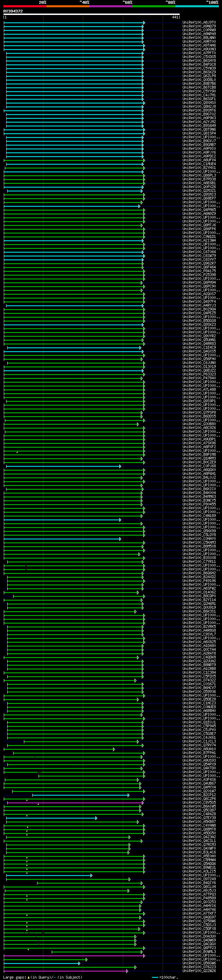Screen dimensions: 222x980
Task: Select the UniRef100_Q6PH94 label
Action: pos(199,282)
